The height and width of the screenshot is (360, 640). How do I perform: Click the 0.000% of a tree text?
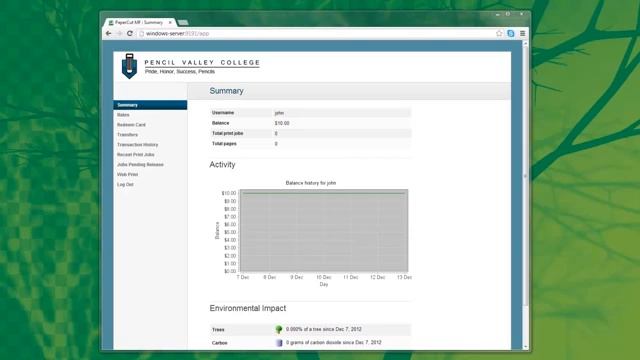coord(324,329)
